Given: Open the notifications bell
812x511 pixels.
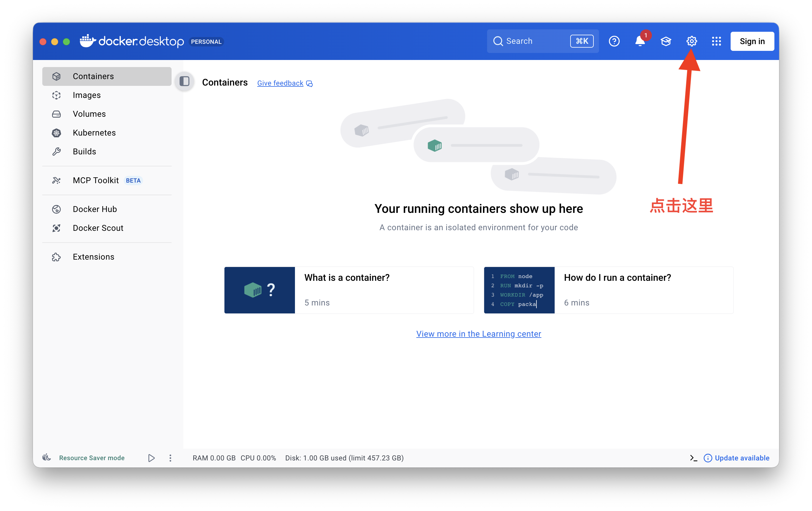Looking at the screenshot, I should tap(640, 41).
